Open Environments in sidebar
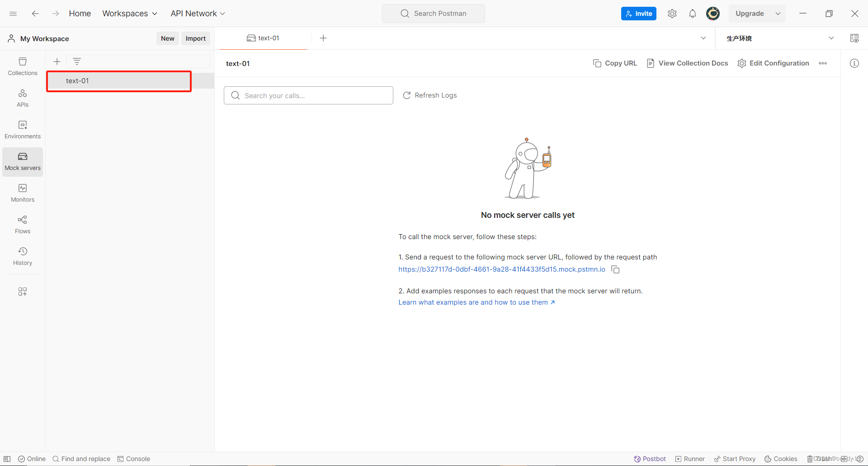Viewport: 868px width, 466px height. point(23,130)
